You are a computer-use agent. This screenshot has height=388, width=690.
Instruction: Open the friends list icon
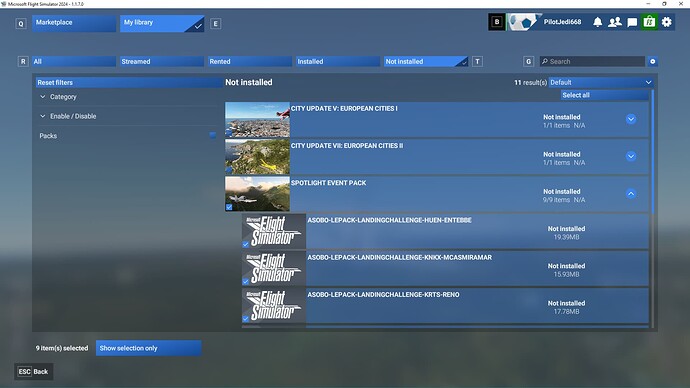tap(614, 22)
